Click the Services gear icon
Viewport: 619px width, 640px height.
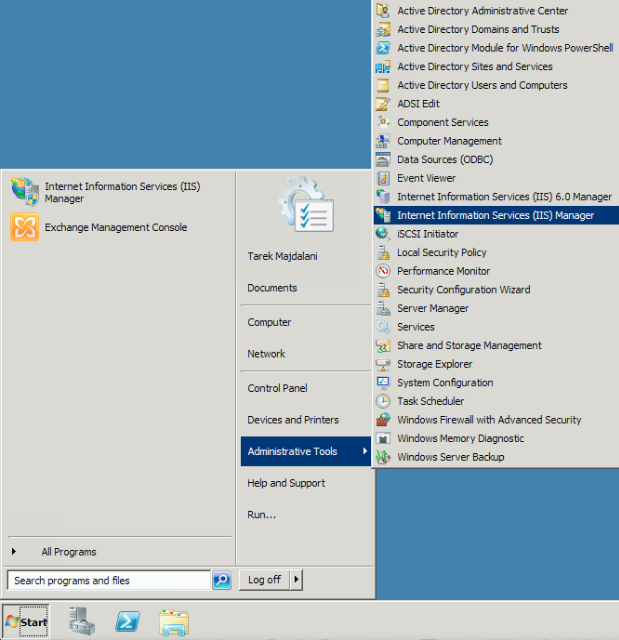[383, 327]
